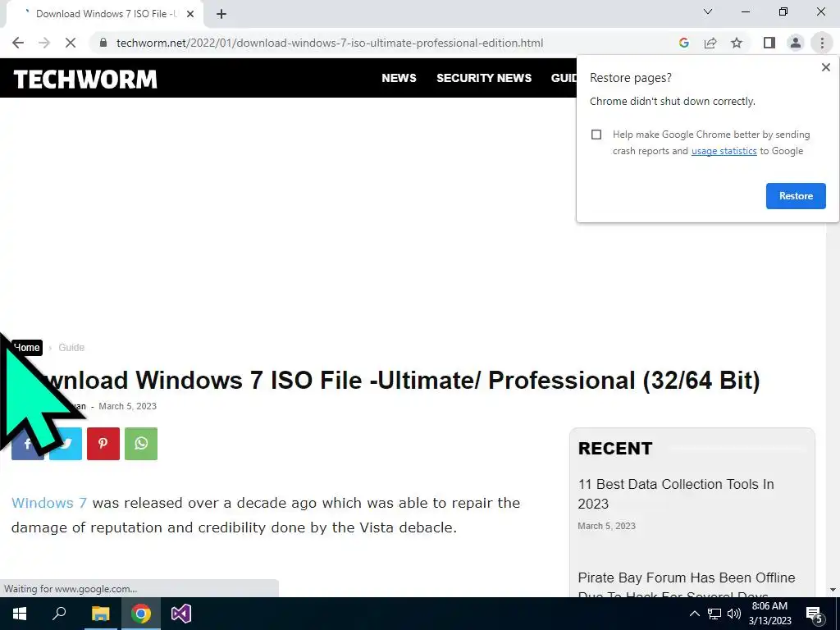Screen dimensions: 840x630
Task: Open the volume control tray icon
Action: click(x=734, y=614)
